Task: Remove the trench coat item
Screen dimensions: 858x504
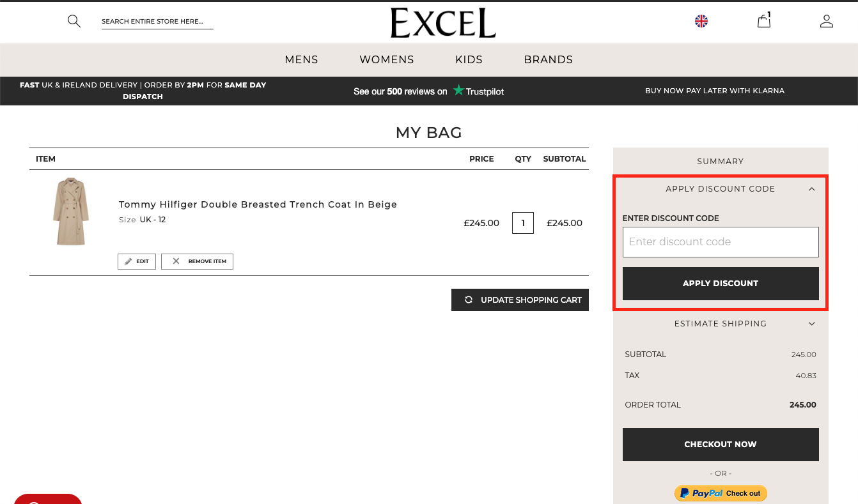Action: coord(197,261)
